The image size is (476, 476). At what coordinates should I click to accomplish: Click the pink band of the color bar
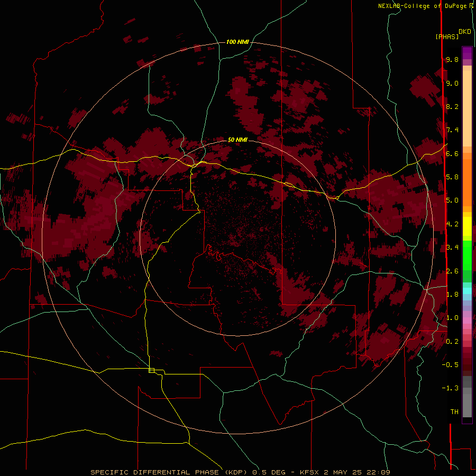[467, 320]
